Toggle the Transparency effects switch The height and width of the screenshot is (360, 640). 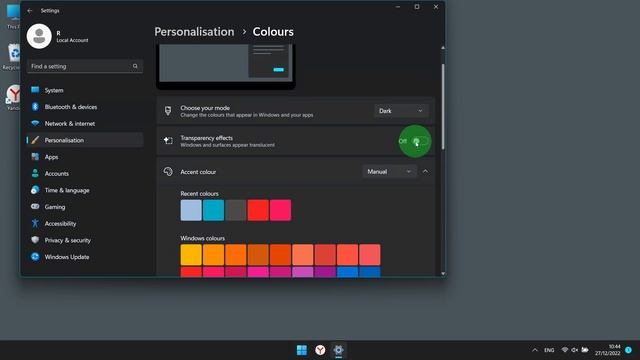pyautogui.click(x=420, y=141)
